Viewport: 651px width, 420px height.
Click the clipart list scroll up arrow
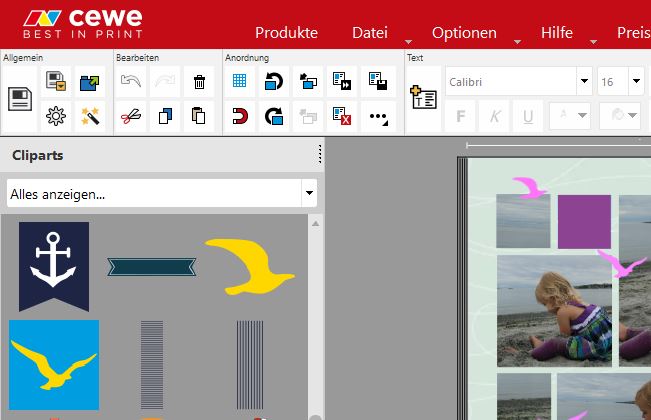point(316,224)
